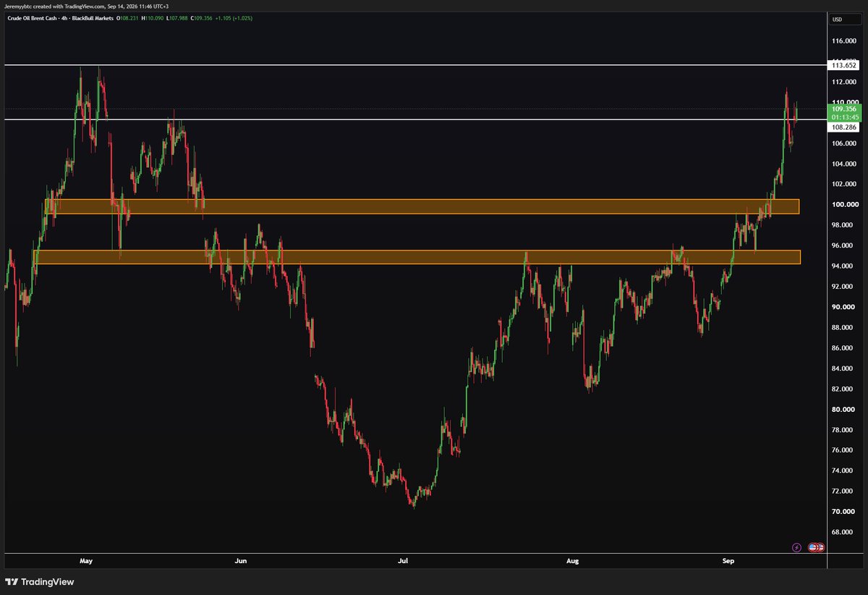Click the 106.000 price axis label
Screen dimensions: 868x595
(x=845, y=143)
